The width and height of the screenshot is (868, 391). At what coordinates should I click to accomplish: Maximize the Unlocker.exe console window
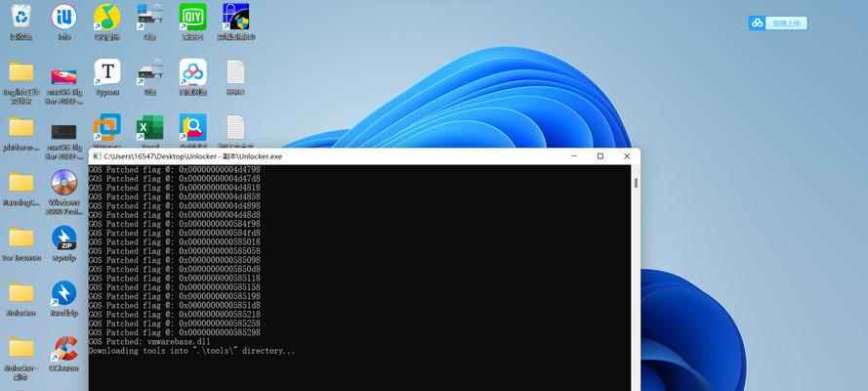(x=600, y=156)
